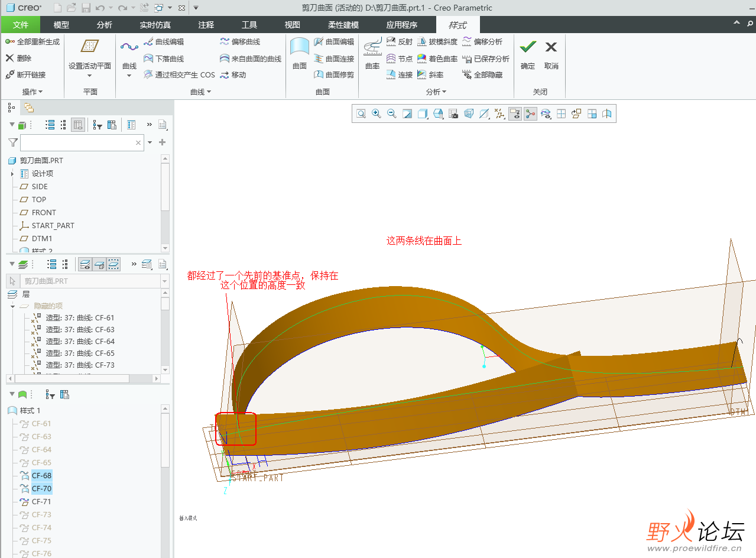Open Curve Edit (曲线编辑)
756x558 pixels.
pyautogui.click(x=164, y=42)
